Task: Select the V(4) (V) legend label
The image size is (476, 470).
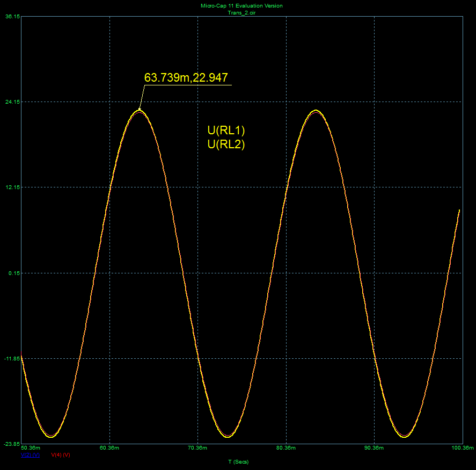Action: [x=61, y=454]
